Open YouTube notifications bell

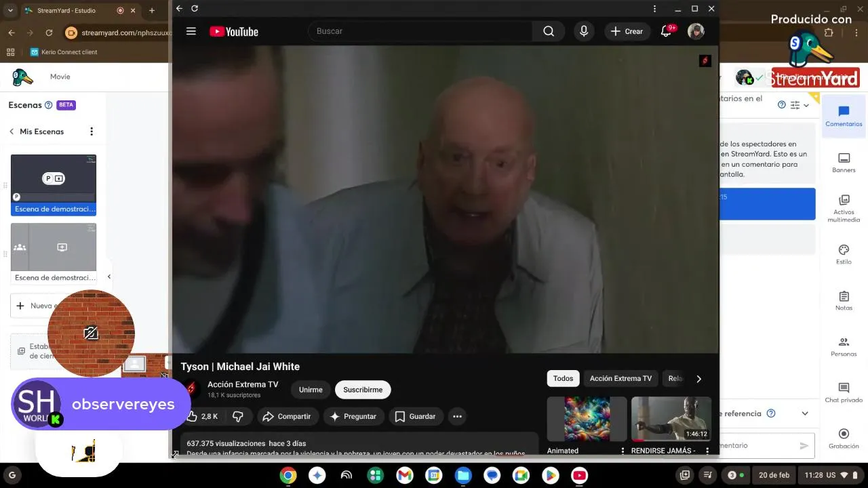[x=667, y=31]
